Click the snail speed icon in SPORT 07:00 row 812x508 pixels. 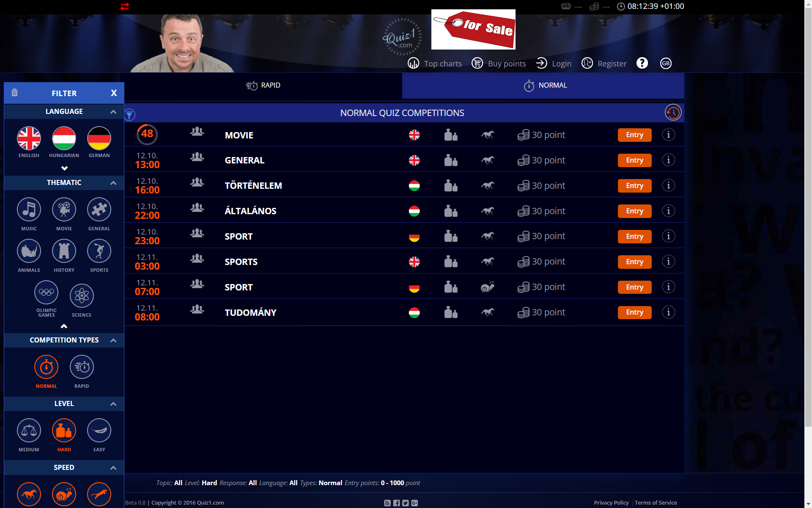pos(488,287)
